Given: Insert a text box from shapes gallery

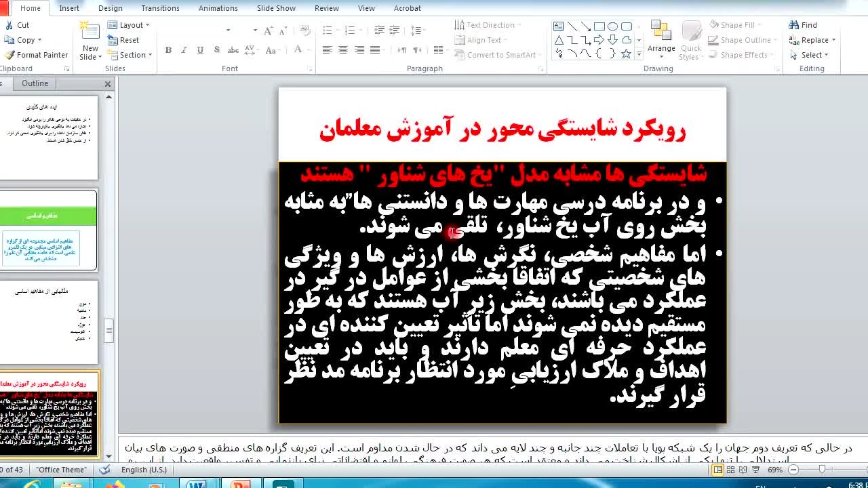Looking at the screenshot, I should pos(558,26).
